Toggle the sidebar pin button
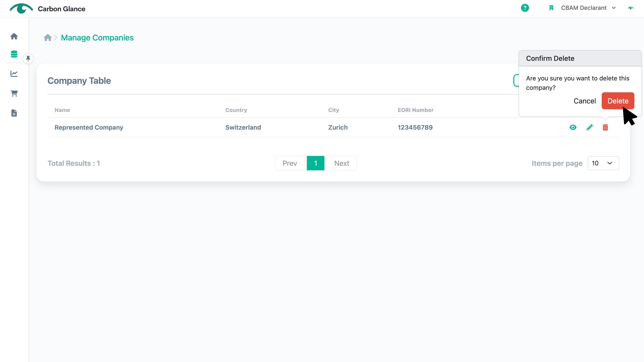This screenshot has height=362, width=644. pos(28,58)
